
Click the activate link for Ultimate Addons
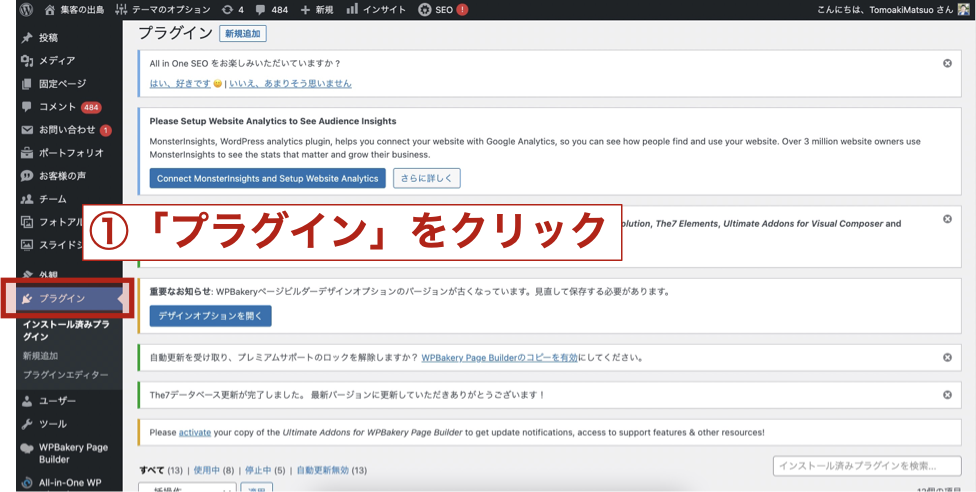[x=195, y=432]
